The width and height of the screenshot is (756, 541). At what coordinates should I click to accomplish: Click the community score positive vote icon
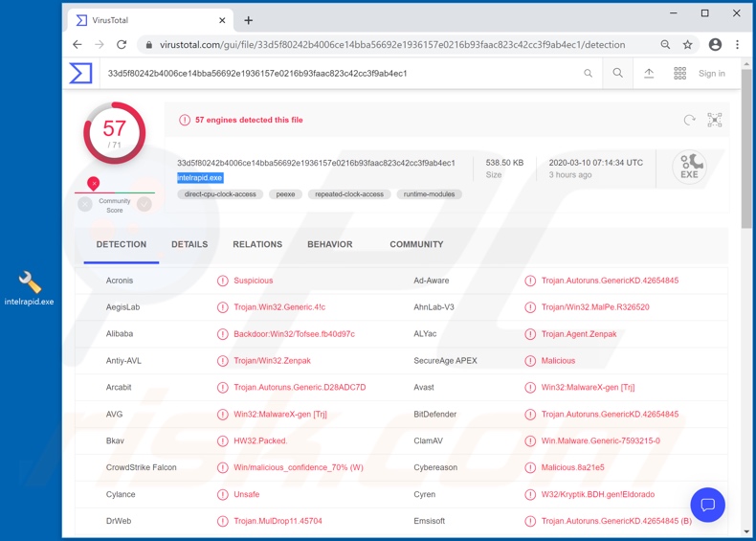pyautogui.click(x=144, y=205)
